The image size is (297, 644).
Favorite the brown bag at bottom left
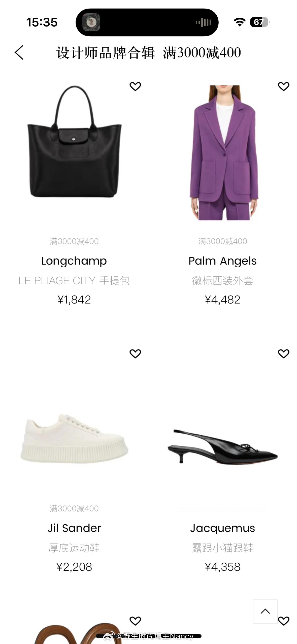[135, 621]
